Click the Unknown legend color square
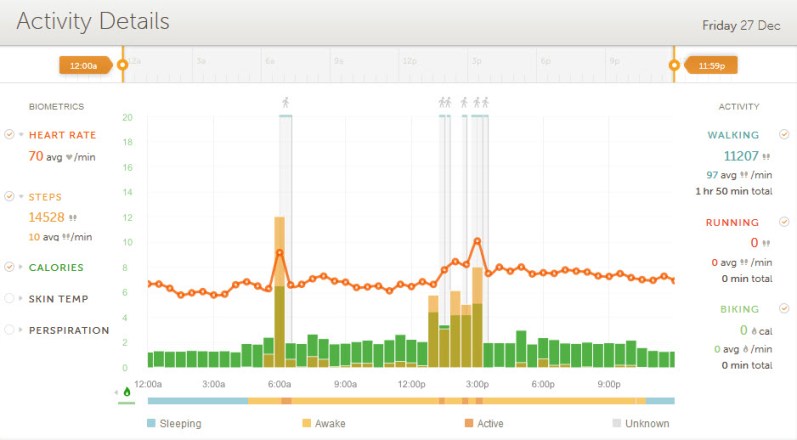Screen dimensions: 797x440 (x=617, y=424)
